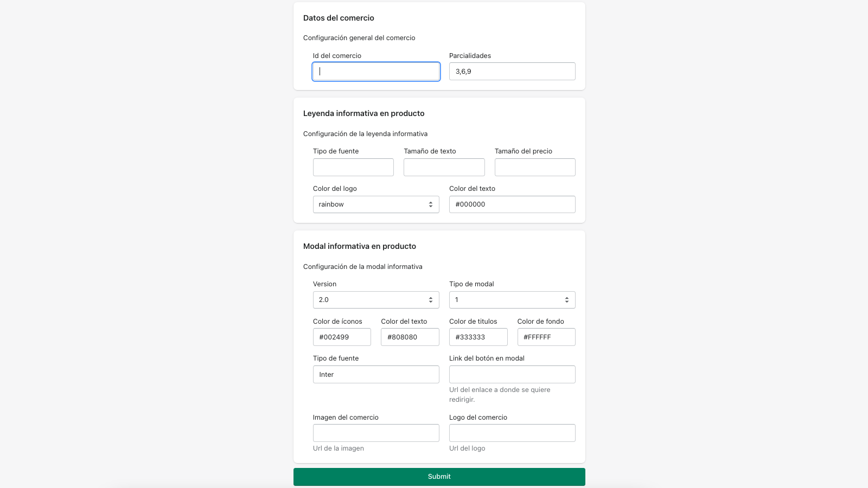Screen dimensions: 868x488
Task: Click the Parcialidades field with 3,6,9
Action: [512, 72]
